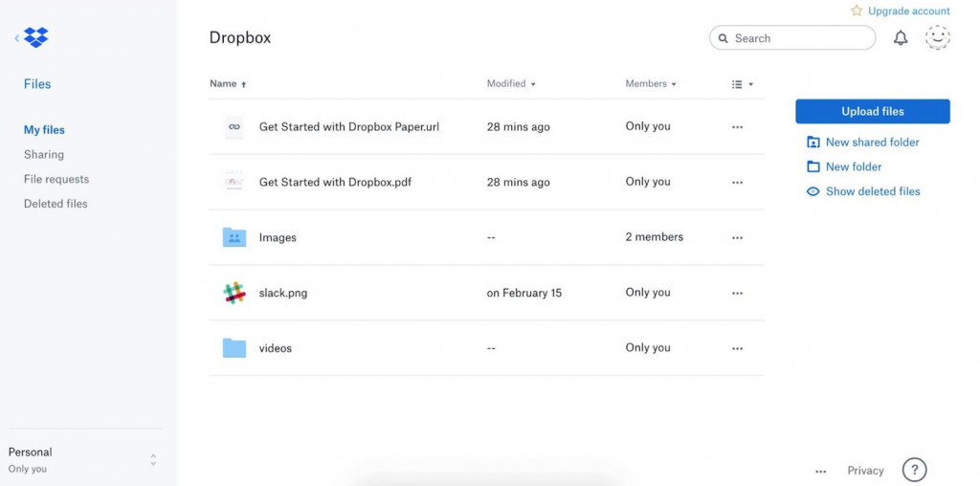Click the star icon by Upgrade account
The height and width of the screenshot is (486, 980).
857,11
